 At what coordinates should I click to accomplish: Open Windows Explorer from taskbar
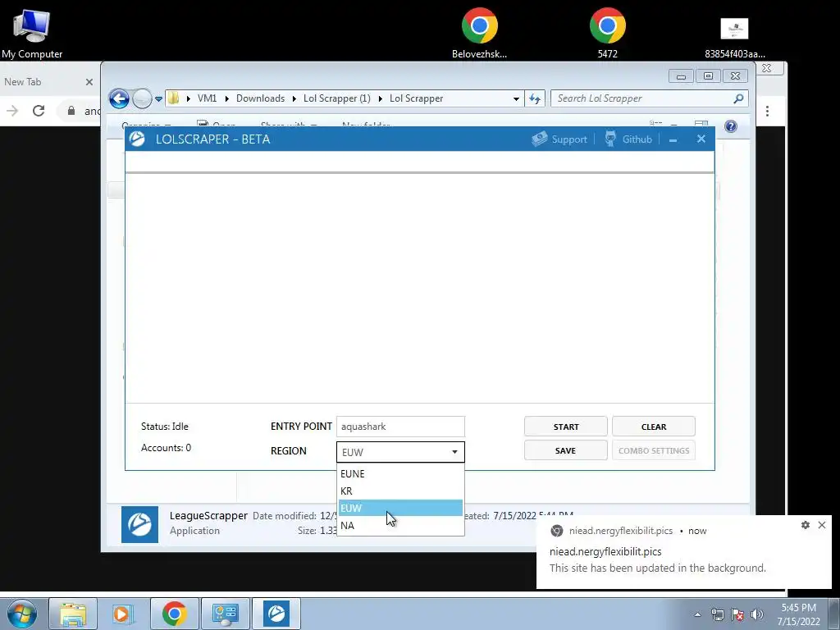73,614
